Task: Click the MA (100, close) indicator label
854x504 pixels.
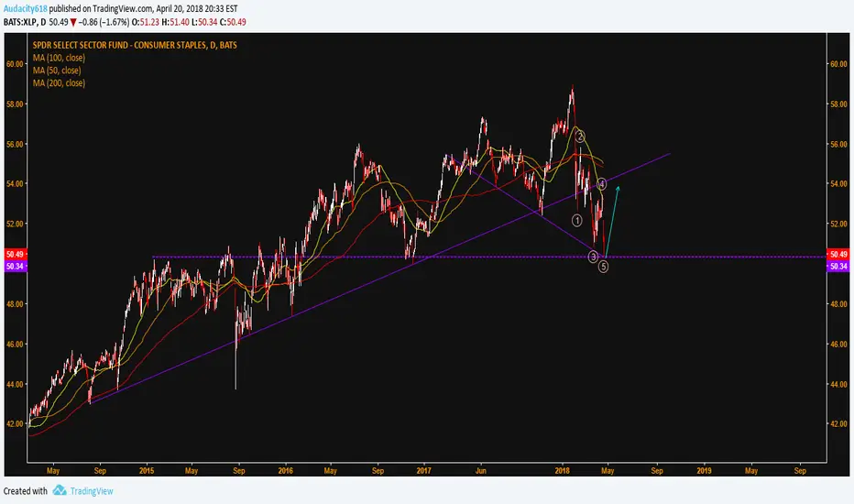Action: (59, 58)
